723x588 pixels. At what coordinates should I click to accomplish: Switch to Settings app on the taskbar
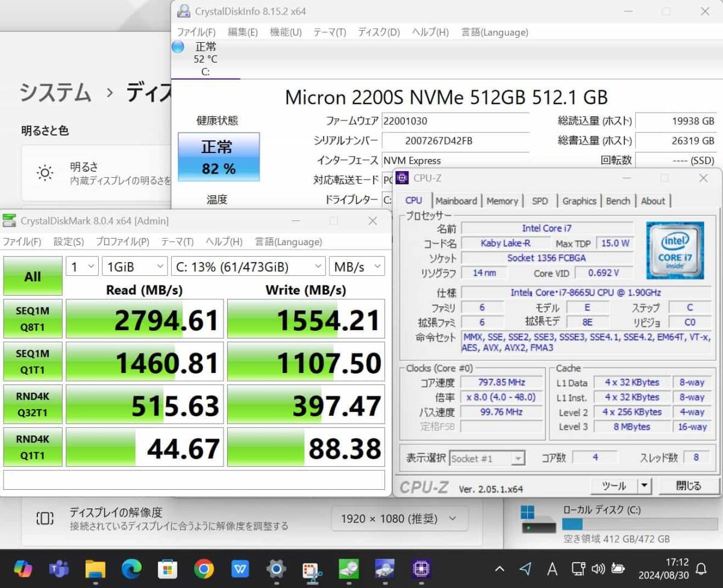coord(276,568)
